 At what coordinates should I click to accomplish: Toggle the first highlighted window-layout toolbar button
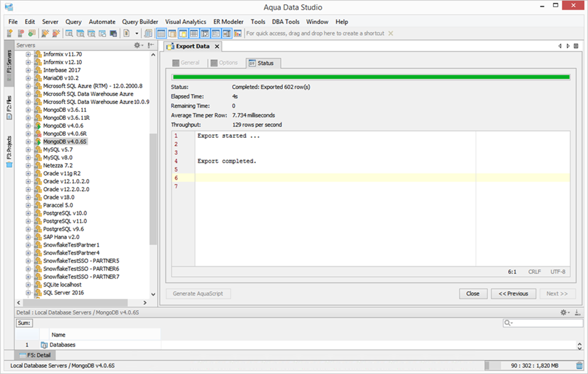[x=161, y=33]
